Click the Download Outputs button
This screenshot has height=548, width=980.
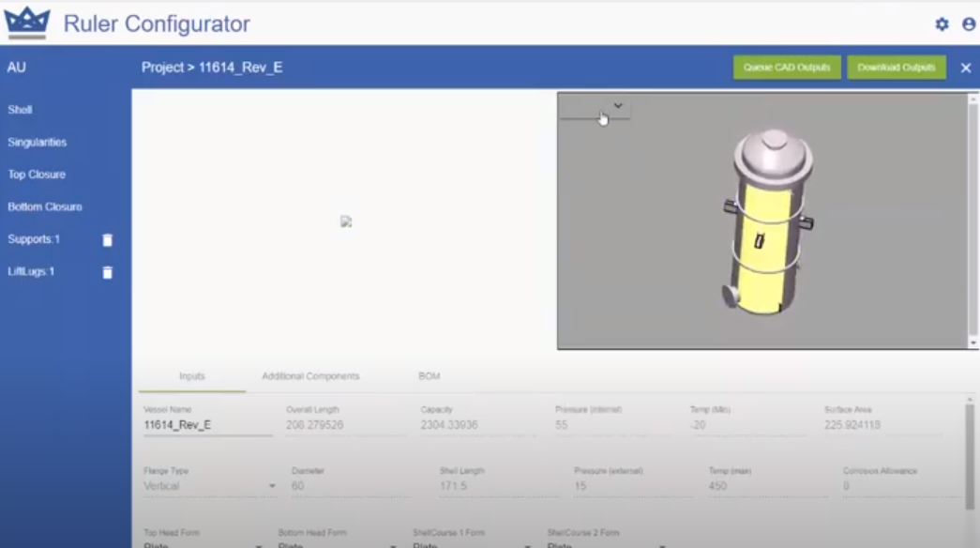897,68
